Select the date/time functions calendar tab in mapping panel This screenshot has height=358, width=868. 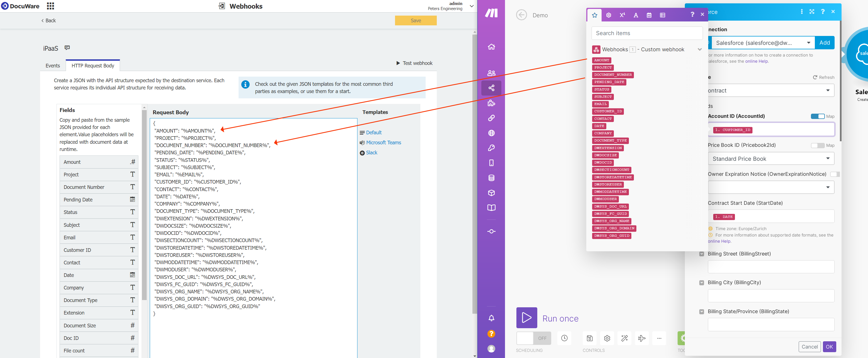(x=649, y=15)
